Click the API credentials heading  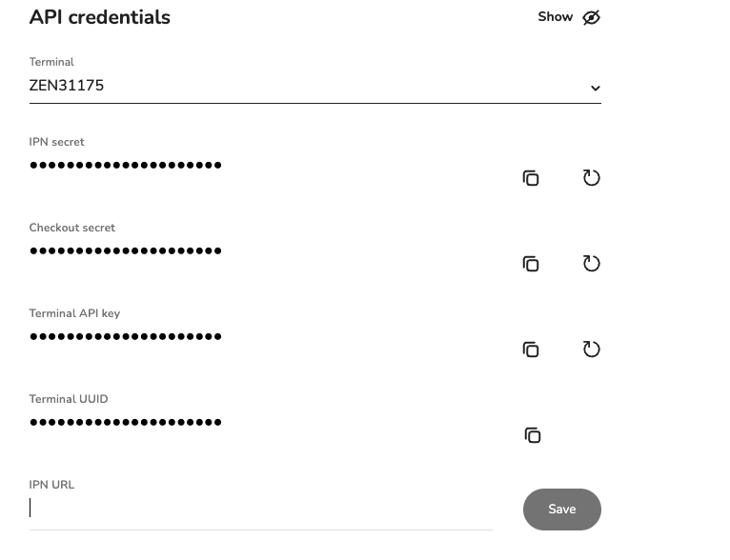click(x=100, y=17)
